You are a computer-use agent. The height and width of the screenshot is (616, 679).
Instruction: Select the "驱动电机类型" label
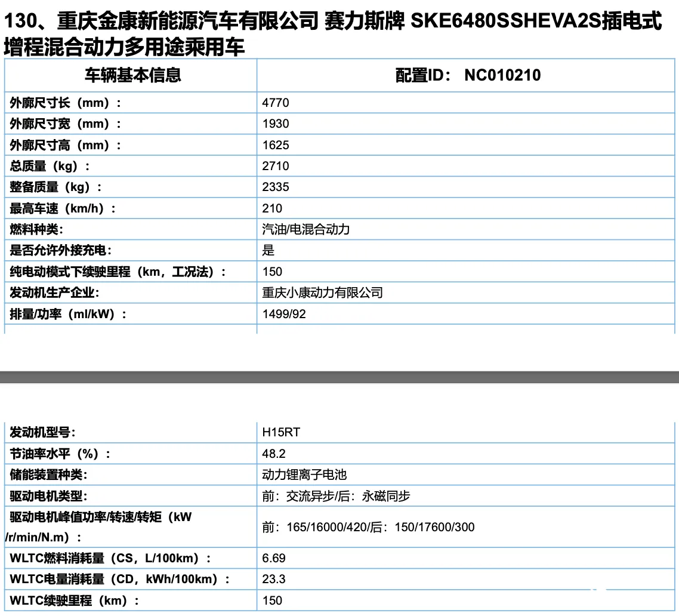coord(48,496)
